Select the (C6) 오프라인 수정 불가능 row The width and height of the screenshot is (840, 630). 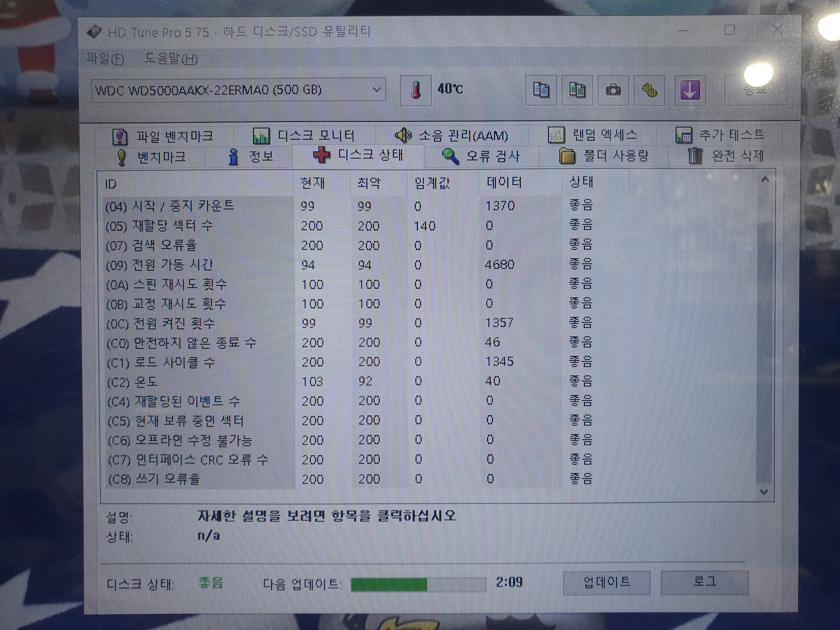pyautogui.click(x=429, y=440)
